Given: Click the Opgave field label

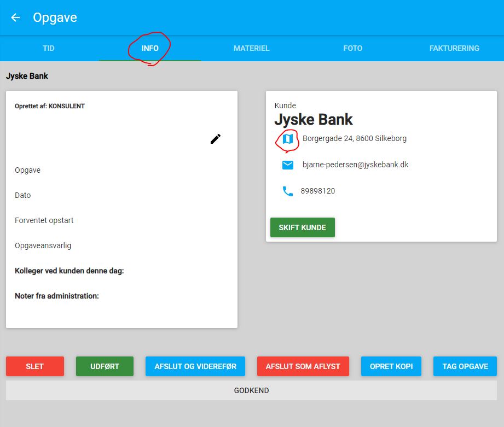Looking at the screenshot, I should pos(28,170).
